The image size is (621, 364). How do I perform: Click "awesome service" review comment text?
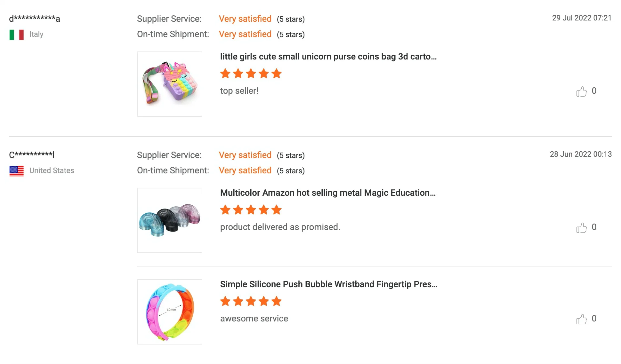pyautogui.click(x=254, y=319)
